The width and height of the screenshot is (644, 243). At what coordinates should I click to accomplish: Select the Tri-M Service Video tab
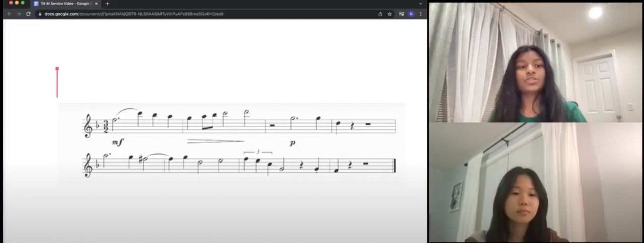[65, 4]
